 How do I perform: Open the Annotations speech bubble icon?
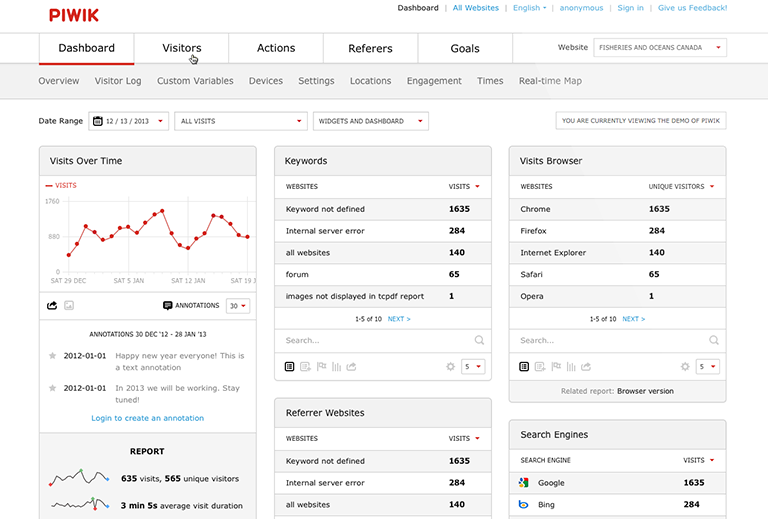click(x=168, y=306)
